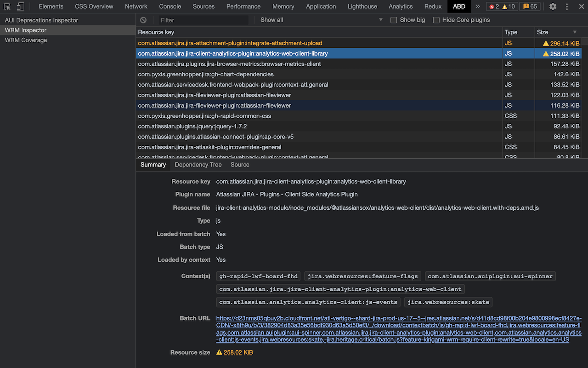Switch to the Network tab
This screenshot has width=588, height=368.
pyautogui.click(x=136, y=6)
